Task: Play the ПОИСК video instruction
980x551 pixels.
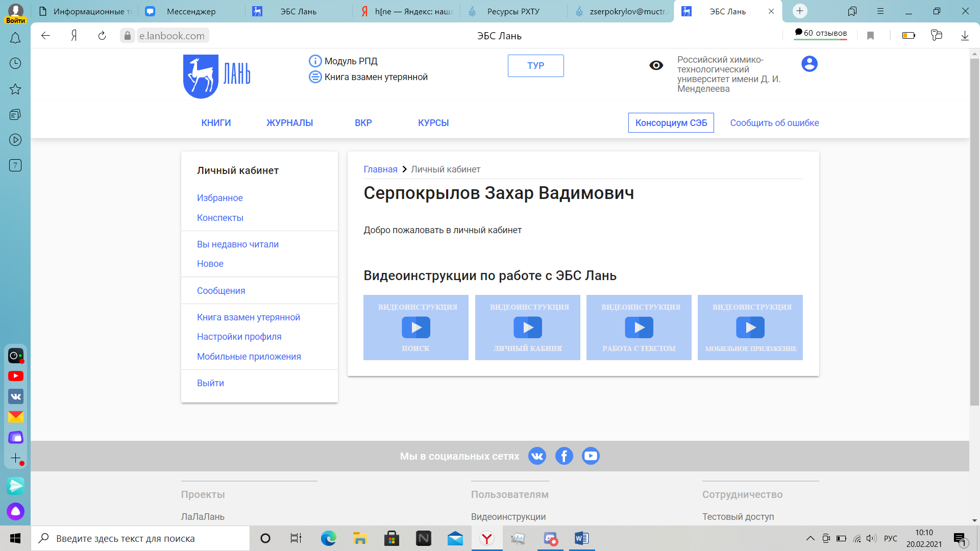Action: (416, 328)
